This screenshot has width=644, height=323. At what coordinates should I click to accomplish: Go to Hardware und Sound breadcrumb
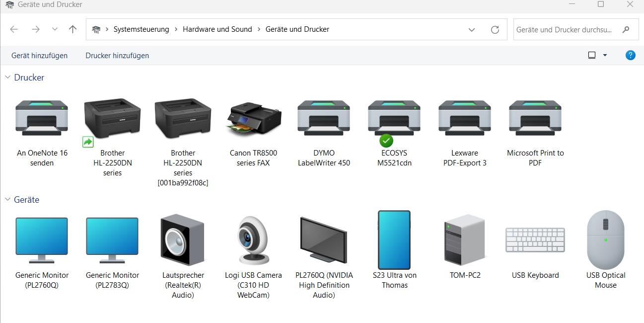[x=217, y=29]
